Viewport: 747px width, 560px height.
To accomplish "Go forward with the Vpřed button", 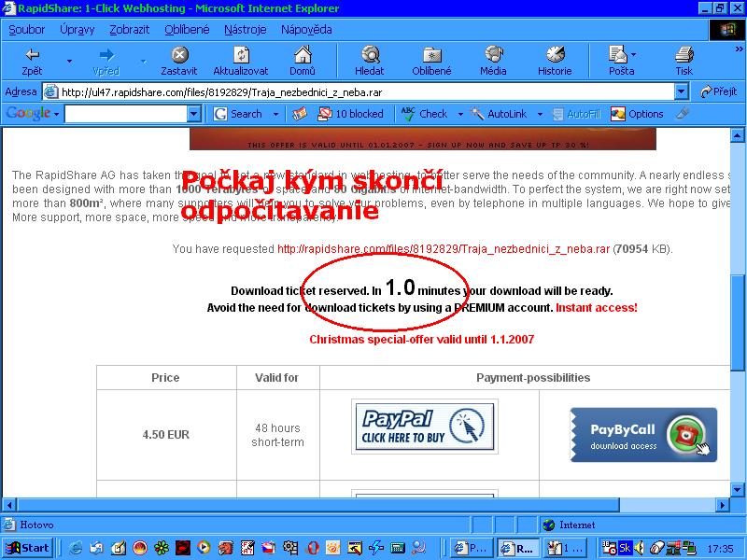I will [106, 62].
